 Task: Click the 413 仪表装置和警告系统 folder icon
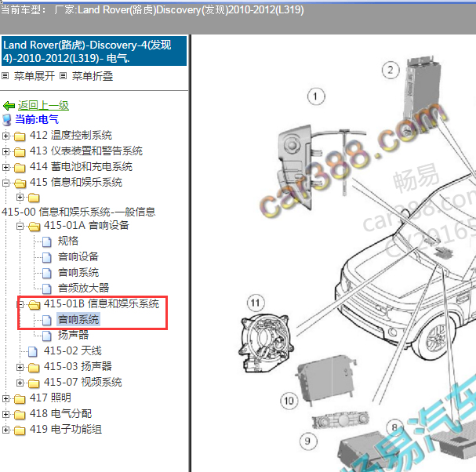[20, 152]
